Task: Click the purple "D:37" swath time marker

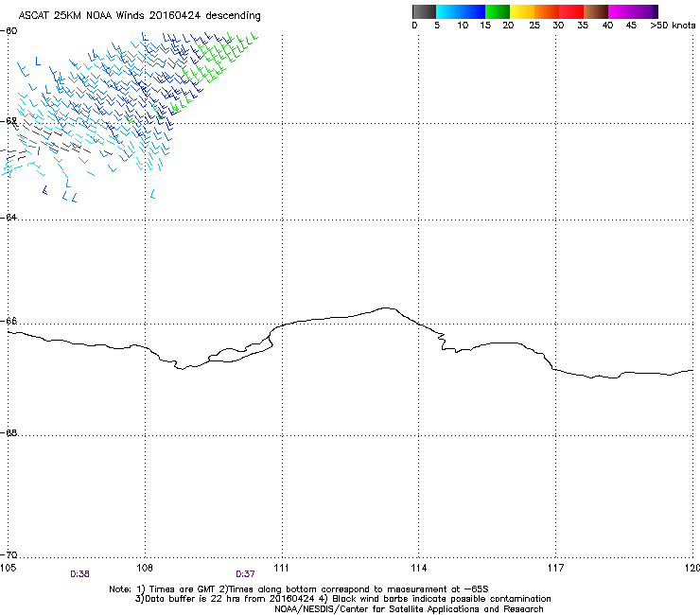Action: pyautogui.click(x=245, y=574)
